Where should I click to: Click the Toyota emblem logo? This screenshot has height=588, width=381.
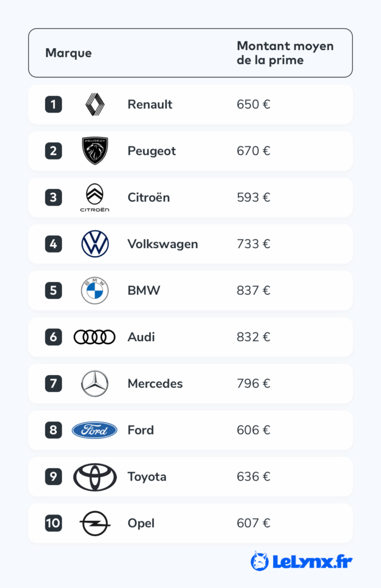coord(95,477)
